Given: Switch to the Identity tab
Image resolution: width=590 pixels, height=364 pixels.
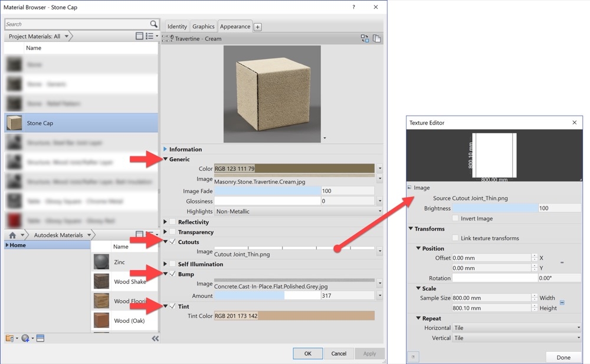Looking at the screenshot, I should click(177, 26).
